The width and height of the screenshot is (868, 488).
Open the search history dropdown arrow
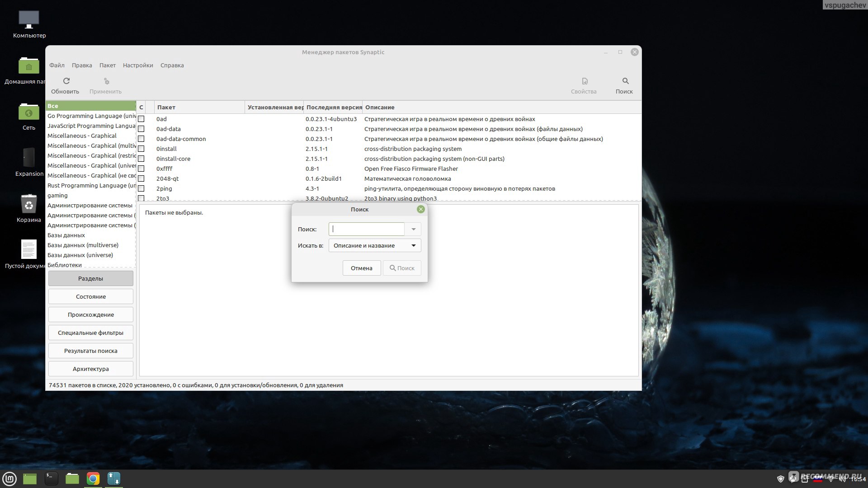413,229
